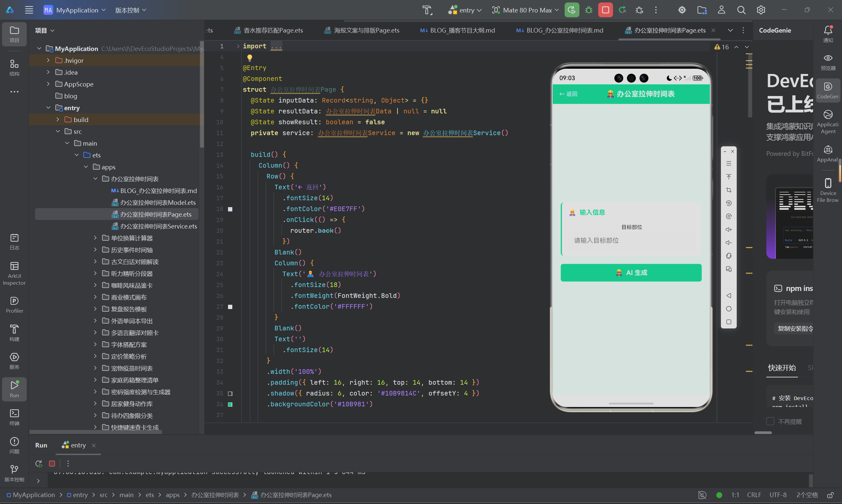Start debugging with the Debug bug icon

(589, 10)
